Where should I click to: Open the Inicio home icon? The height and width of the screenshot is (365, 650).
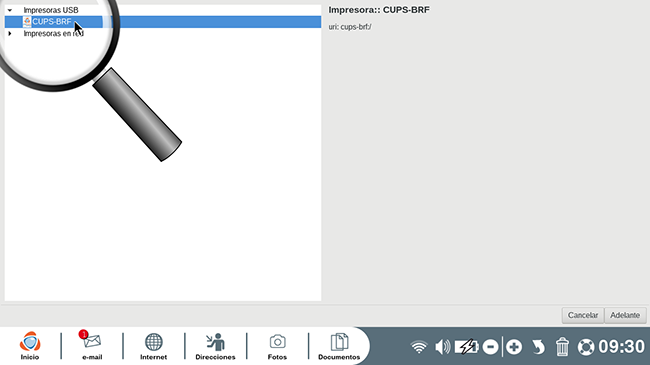point(30,345)
